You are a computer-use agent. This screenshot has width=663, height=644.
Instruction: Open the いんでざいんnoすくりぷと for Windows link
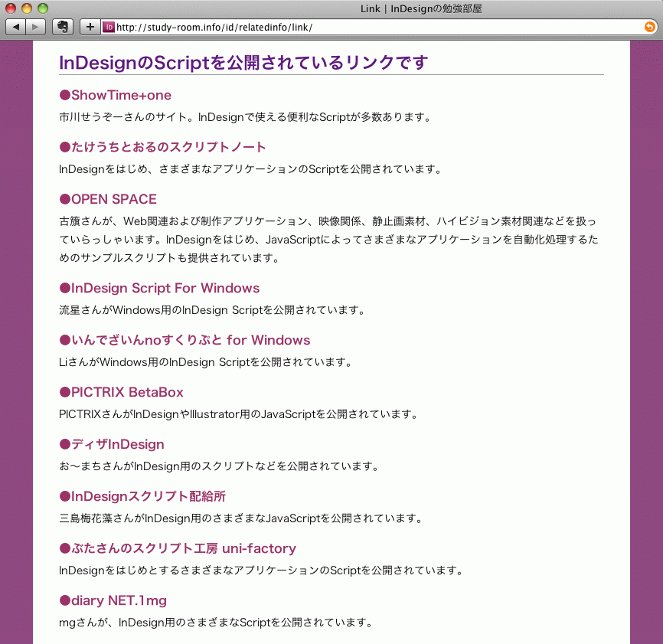pyautogui.click(x=185, y=340)
